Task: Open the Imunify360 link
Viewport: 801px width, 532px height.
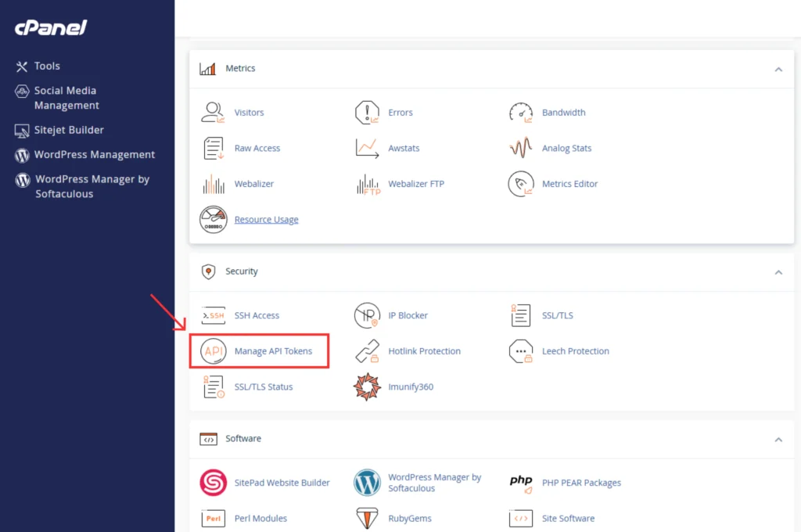Action: [x=411, y=386]
